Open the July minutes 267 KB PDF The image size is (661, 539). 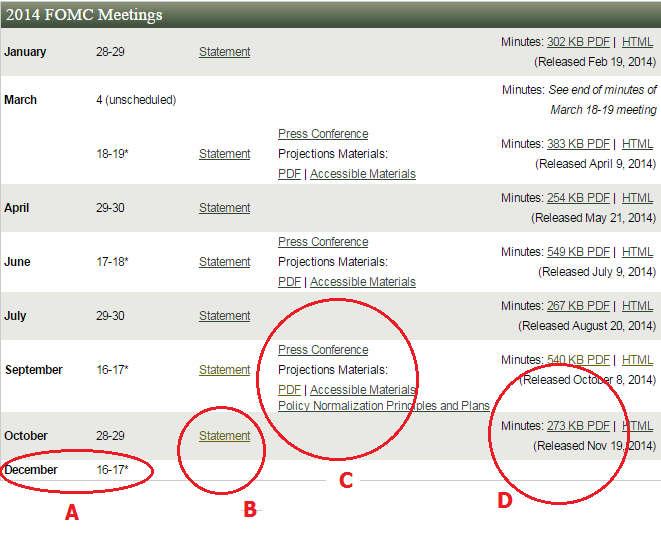[x=578, y=306]
